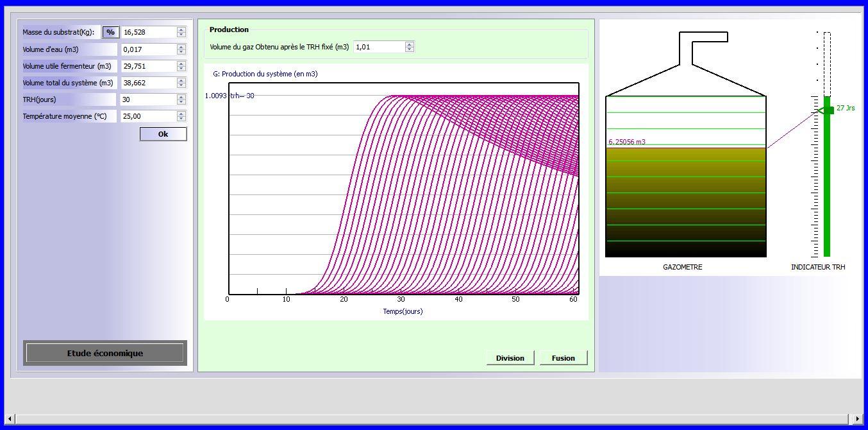Click the G: Production du système title
The width and height of the screenshot is (868, 430).
pos(265,74)
